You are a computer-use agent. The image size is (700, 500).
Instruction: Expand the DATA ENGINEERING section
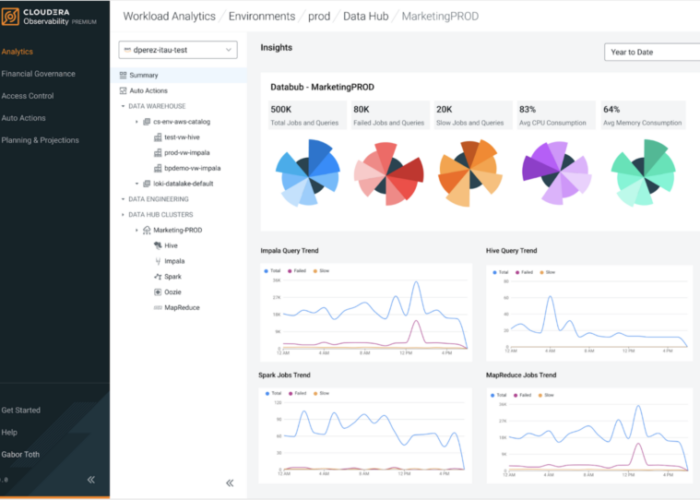coord(123,199)
